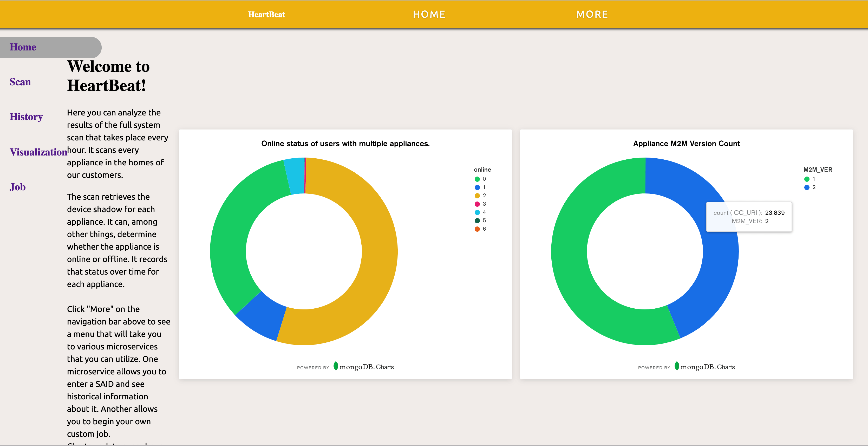The height and width of the screenshot is (448, 868).
Task: Click M2M_VER legend green dot for version 1
Action: tap(807, 179)
